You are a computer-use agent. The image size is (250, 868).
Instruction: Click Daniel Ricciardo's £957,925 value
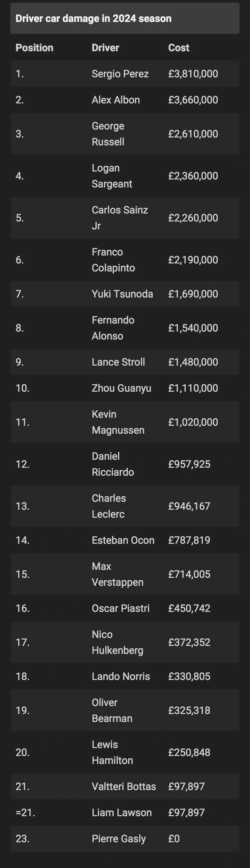189,464
